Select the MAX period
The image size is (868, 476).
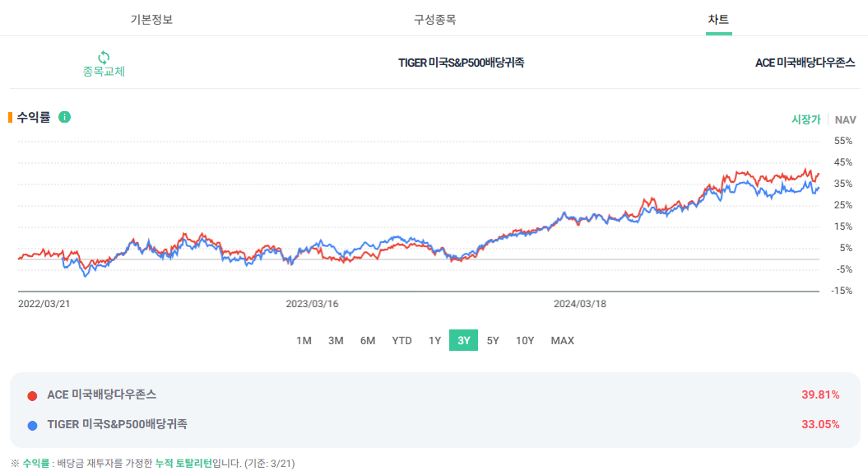563,341
